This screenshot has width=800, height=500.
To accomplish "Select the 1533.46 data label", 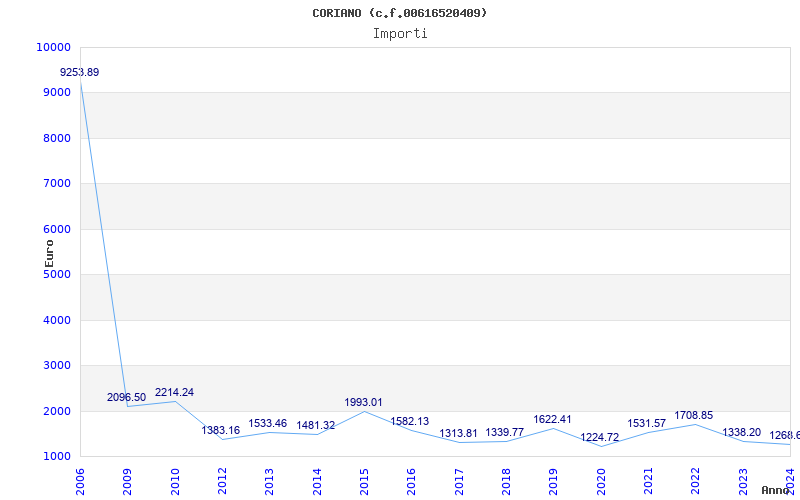I will (x=268, y=423).
